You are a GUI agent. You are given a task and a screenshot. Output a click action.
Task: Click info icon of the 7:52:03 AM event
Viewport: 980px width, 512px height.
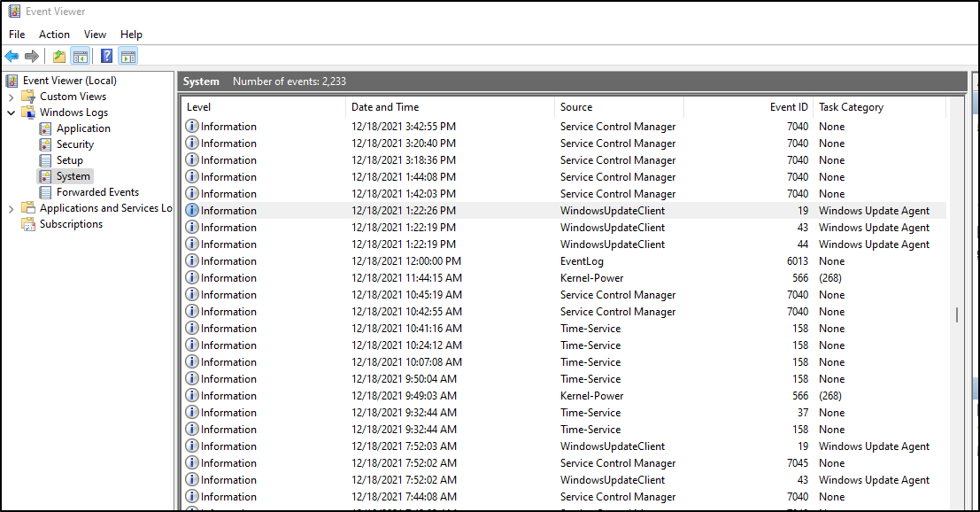pyautogui.click(x=192, y=446)
